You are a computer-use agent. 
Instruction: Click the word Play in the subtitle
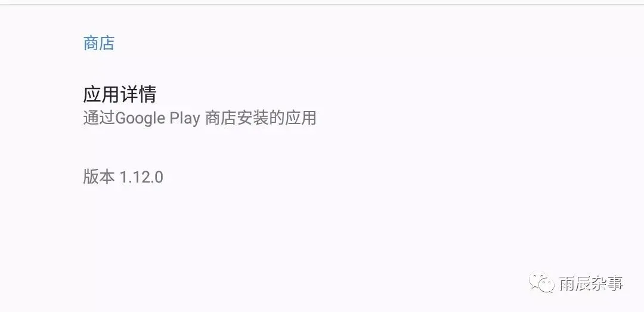coord(185,118)
